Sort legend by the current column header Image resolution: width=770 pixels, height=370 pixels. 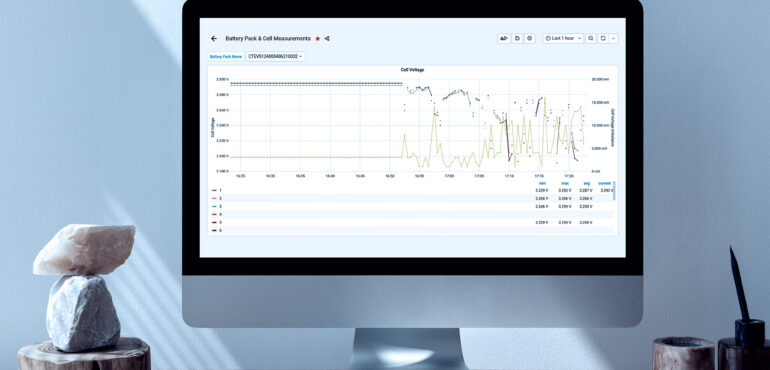[x=605, y=183]
